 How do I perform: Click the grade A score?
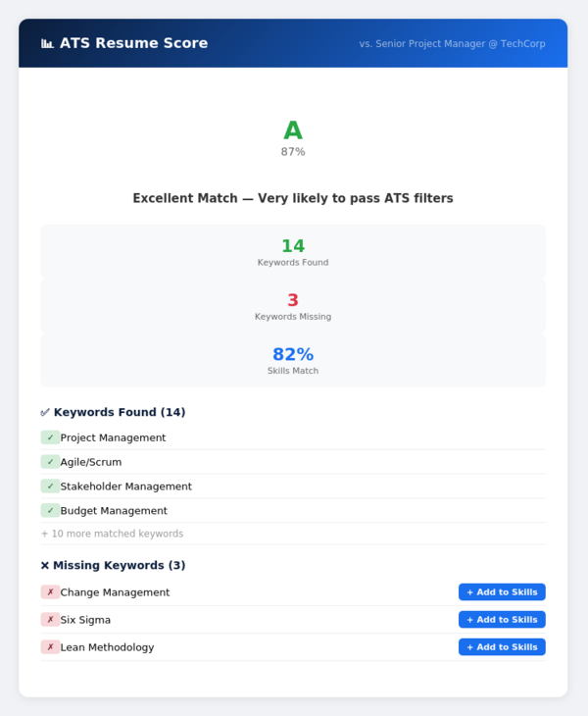point(293,131)
